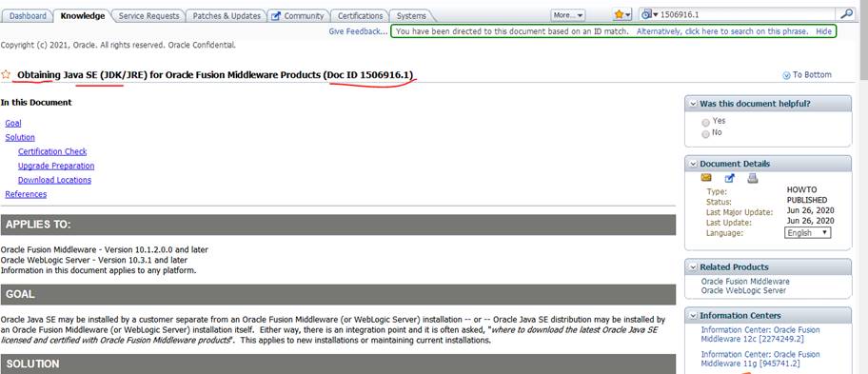Select Yes for document helpful
The height and width of the screenshot is (374, 868).
point(705,122)
